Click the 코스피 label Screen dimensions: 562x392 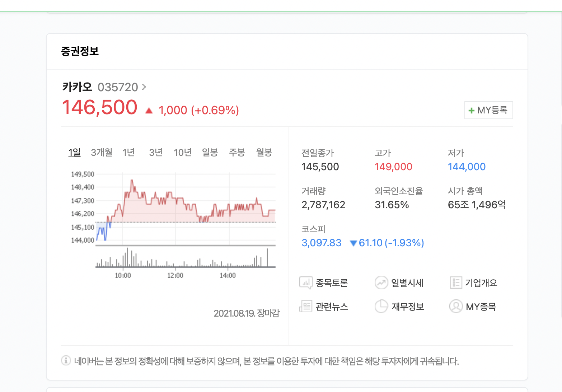pyautogui.click(x=313, y=229)
